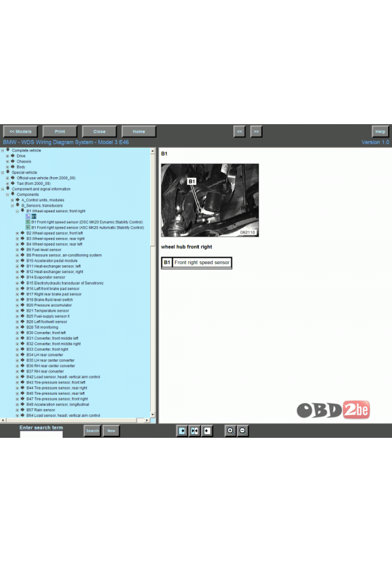Screen dimensions: 392x562
Task: Open the ASC MK20 speed sensor diagram icon
Action: point(28,227)
